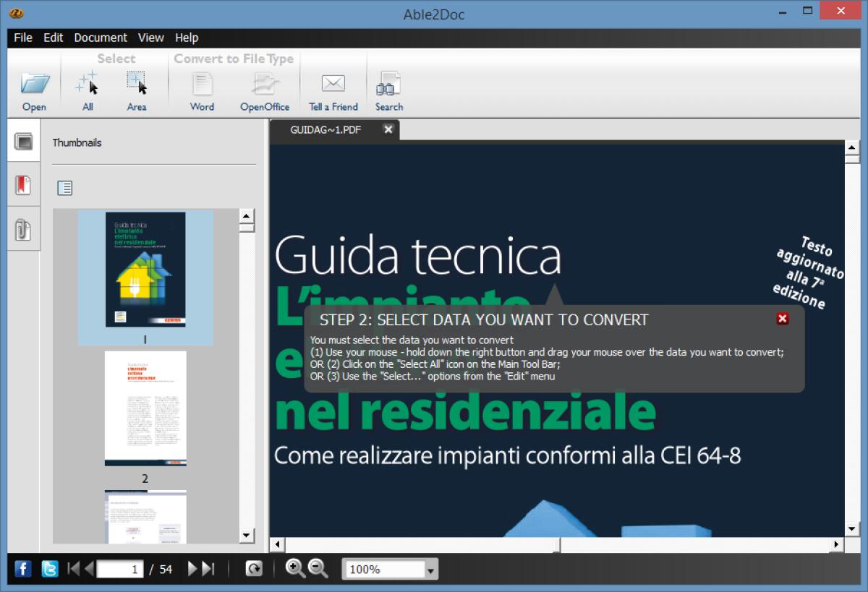Viewport: 868px width, 592px height.
Task: Open the View menu
Action: point(150,38)
